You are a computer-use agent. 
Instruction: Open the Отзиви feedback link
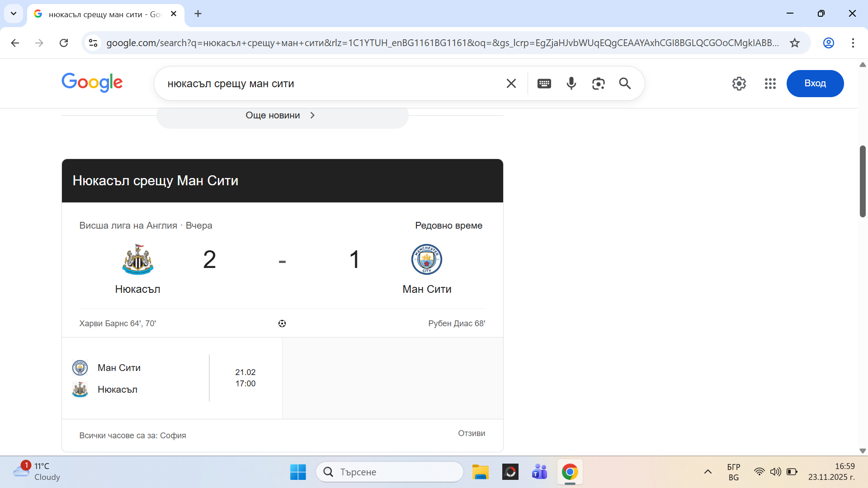coord(471,433)
